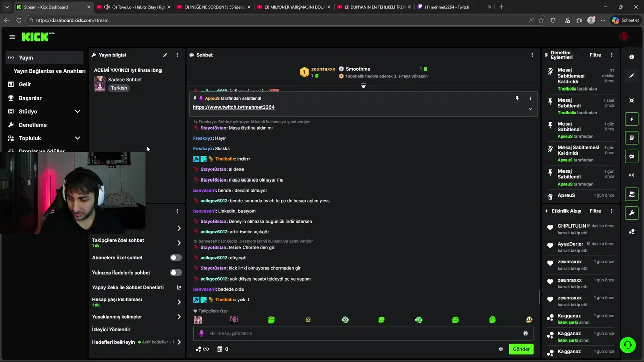Select Yayın in the sidebar
The width and height of the screenshot is (644, 362).
(44, 58)
